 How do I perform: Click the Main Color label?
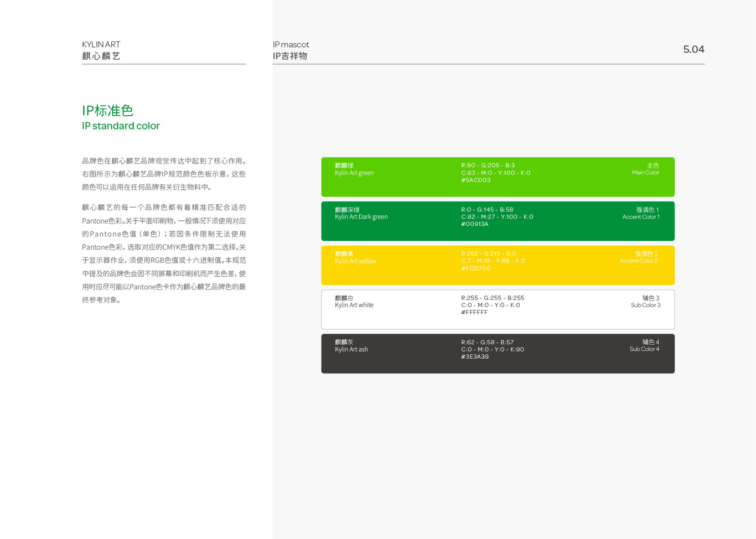pyautogui.click(x=645, y=173)
